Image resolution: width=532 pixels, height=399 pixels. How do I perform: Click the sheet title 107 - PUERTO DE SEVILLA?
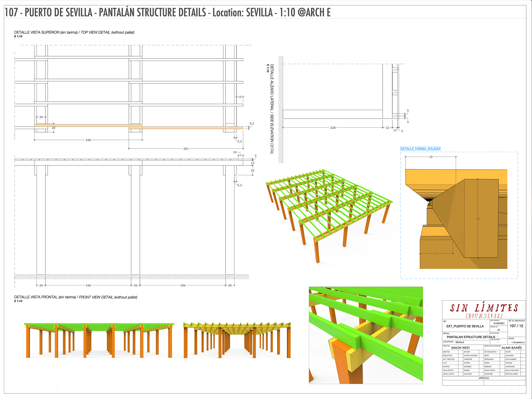coord(48,12)
